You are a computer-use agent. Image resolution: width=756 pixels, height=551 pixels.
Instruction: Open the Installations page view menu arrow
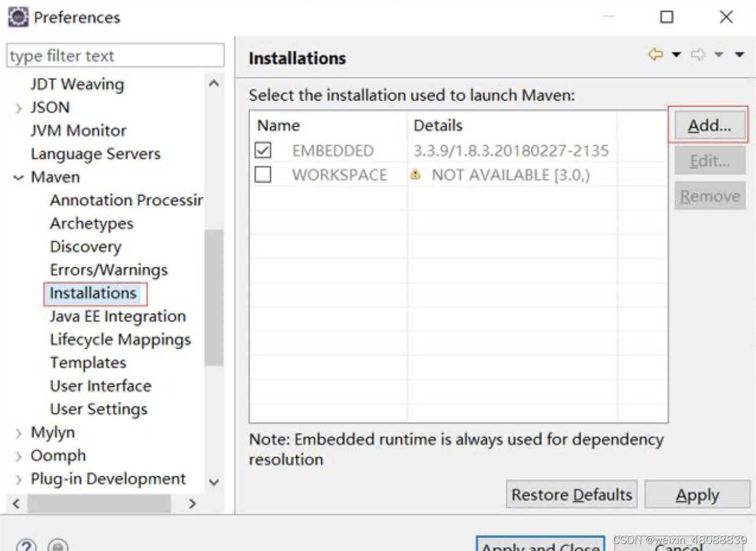coord(739,55)
